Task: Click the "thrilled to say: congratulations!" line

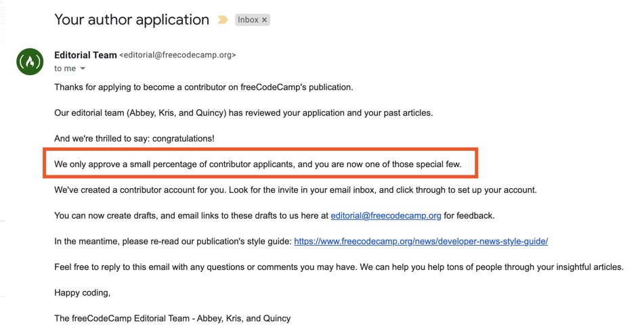Action: pos(134,139)
